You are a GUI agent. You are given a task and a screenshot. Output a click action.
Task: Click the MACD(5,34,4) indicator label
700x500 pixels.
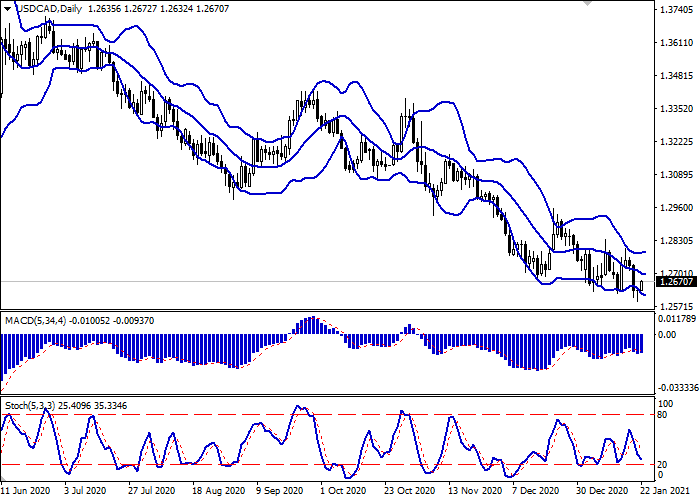click(x=35, y=321)
